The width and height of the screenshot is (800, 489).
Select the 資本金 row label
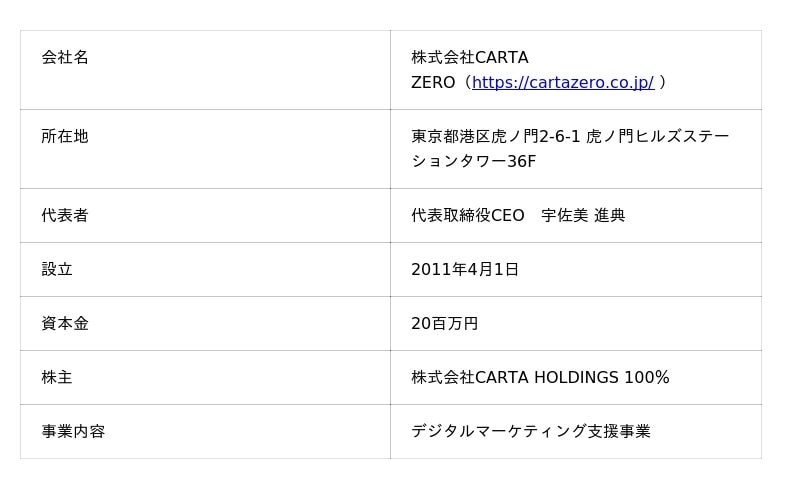click(65, 323)
